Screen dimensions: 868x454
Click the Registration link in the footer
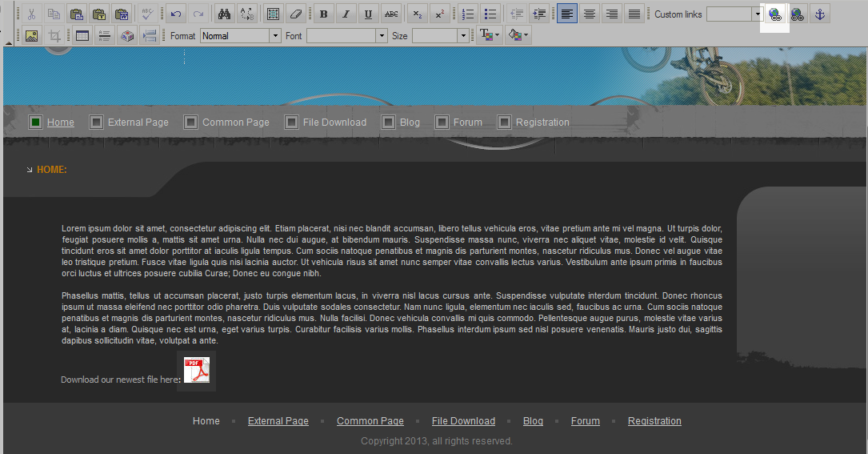point(654,421)
